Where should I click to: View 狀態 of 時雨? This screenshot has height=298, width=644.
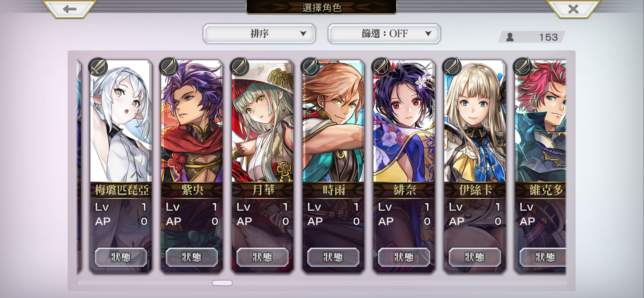click(x=333, y=257)
